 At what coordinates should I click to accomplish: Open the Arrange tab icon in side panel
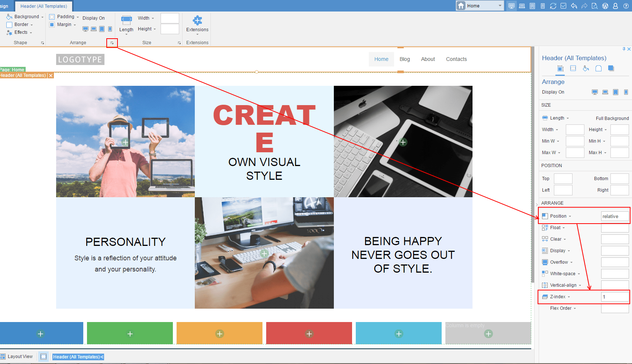(561, 68)
